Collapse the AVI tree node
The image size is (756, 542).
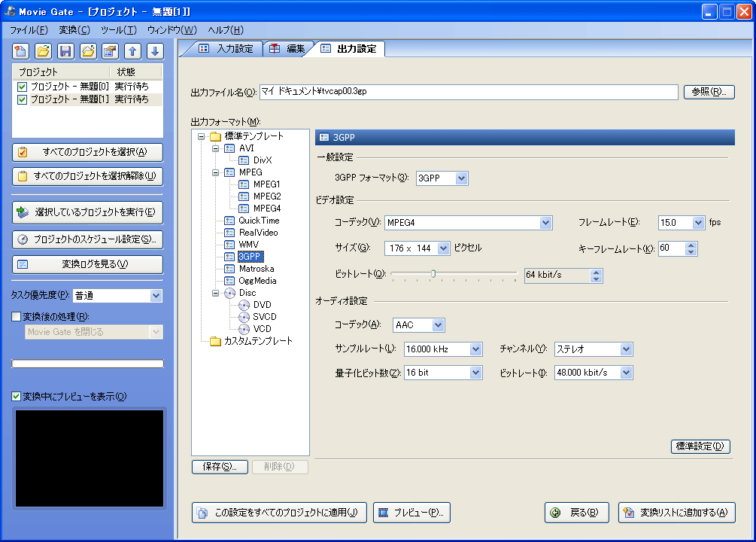click(216, 148)
